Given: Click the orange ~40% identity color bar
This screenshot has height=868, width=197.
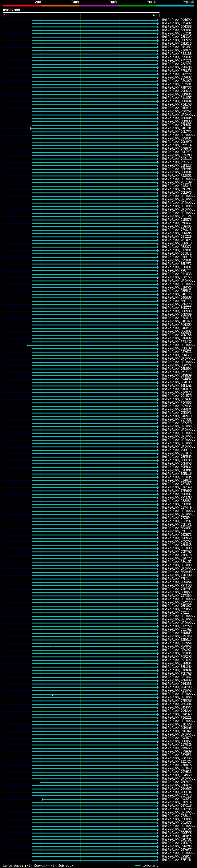Looking at the screenshot, I should pyautogui.click(x=60, y=6).
